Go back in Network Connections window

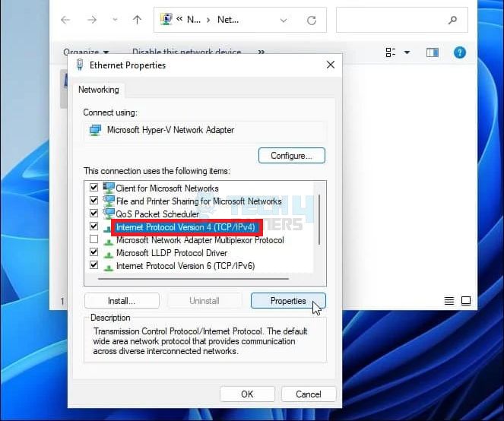tap(65, 20)
